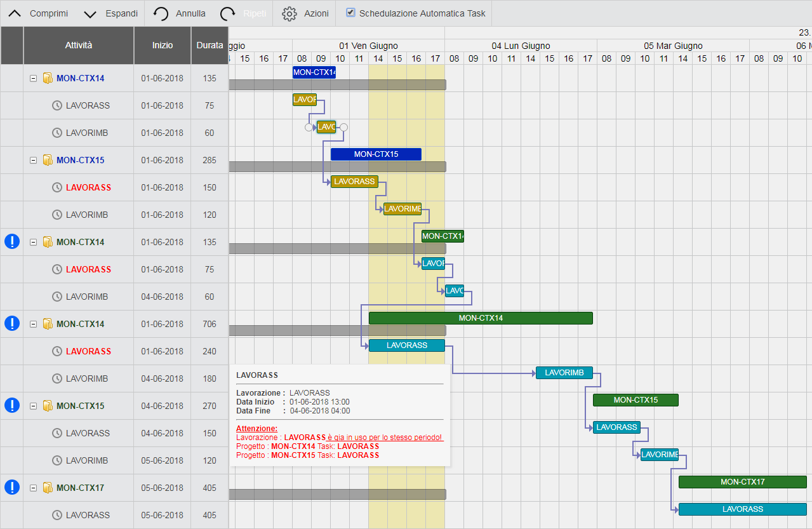812x529 pixels.
Task: Click the Comprimi collapse chevron icon
Action: (14, 13)
